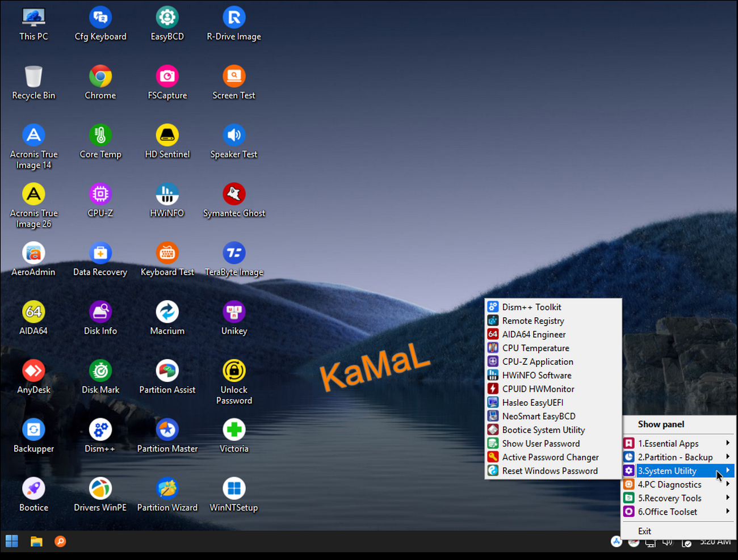Open Acronis True Image 26

(x=33, y=206)
